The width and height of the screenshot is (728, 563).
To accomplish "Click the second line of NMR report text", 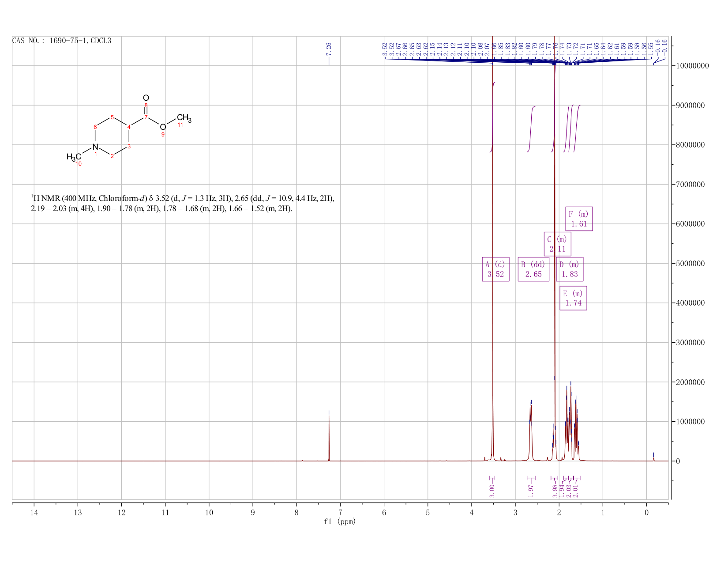I will 161,209.
